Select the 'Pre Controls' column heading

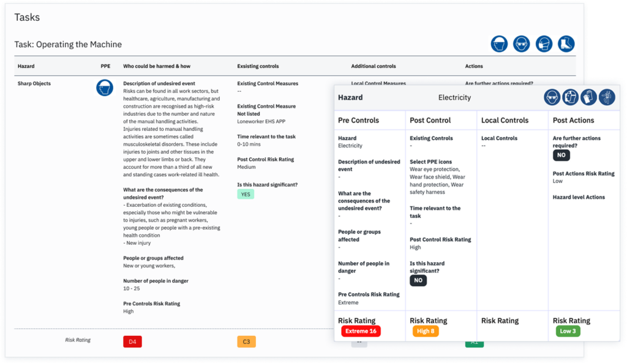pyautogui.click(x=358, y=121)
